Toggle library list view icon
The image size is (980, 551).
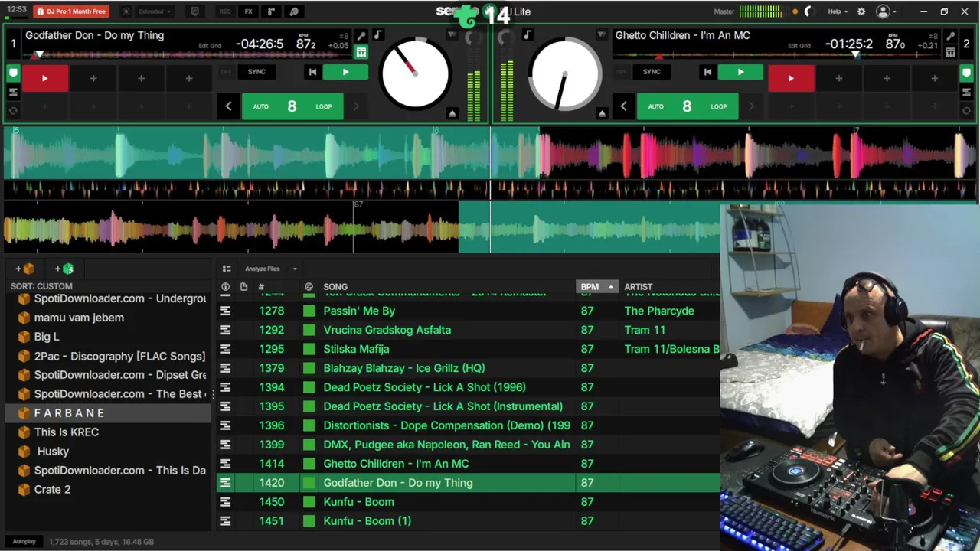tap(226, 269)
